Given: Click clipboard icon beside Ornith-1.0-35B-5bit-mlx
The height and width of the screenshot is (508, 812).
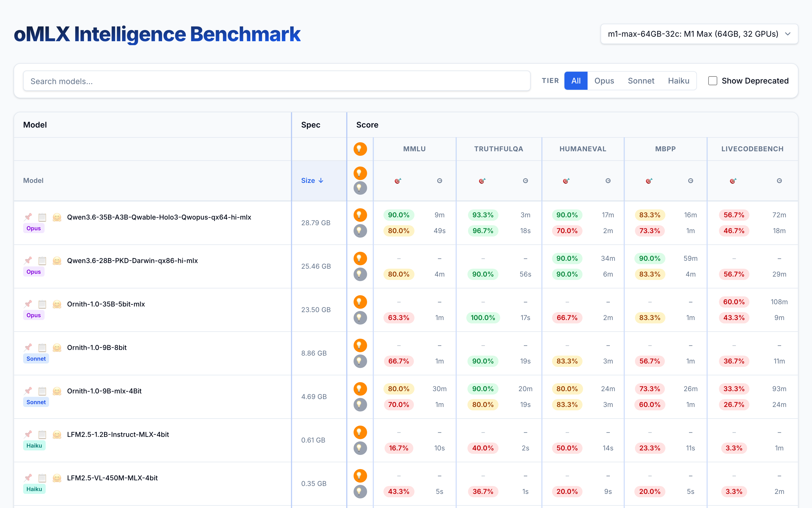Looking at the screenshot, I should click(42, 304).
